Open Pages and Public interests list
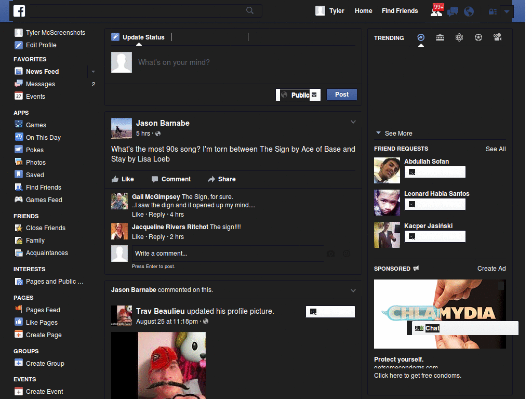The image size is (532, 399). [x=54, y=282]
